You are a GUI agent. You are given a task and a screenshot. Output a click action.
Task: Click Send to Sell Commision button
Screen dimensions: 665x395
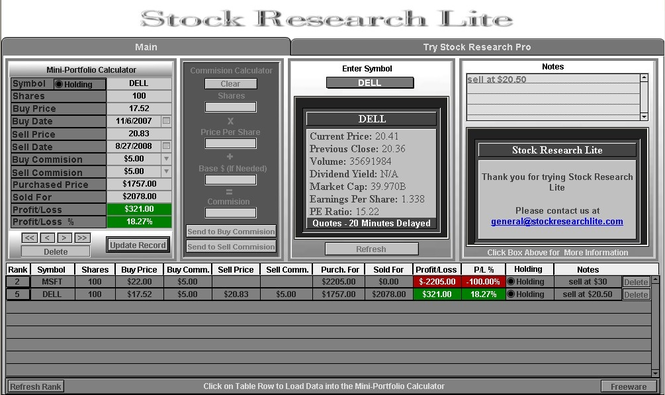(231, 247)
